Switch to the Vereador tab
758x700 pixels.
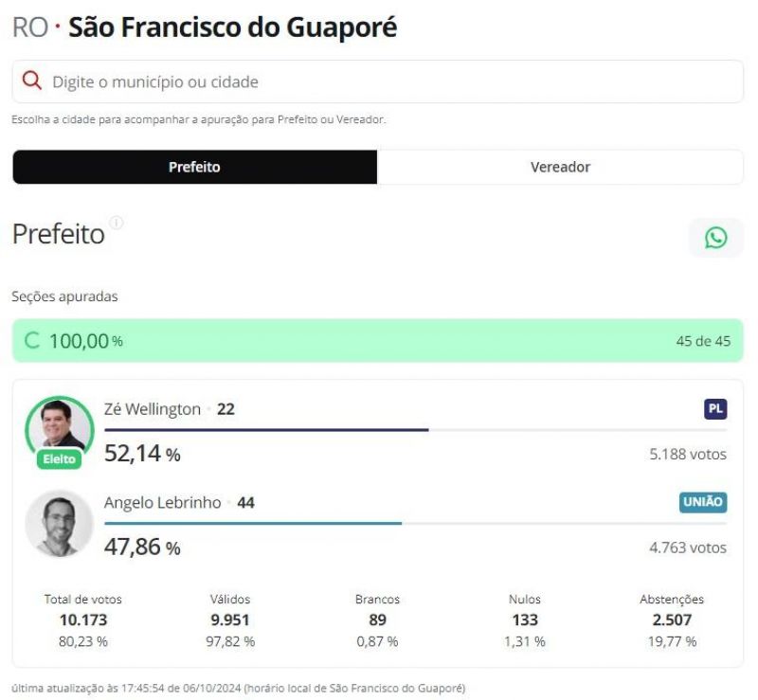click(x=560, y=166)
